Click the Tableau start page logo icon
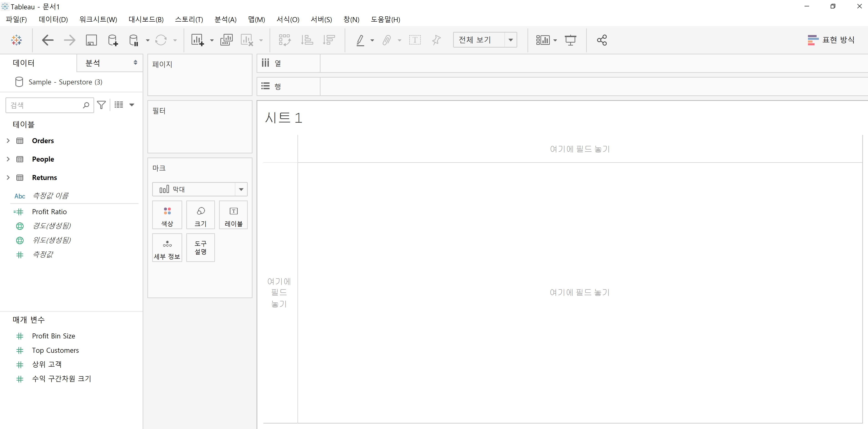The width and height of the screenshot is (868, 429). (x=16, y=40)
